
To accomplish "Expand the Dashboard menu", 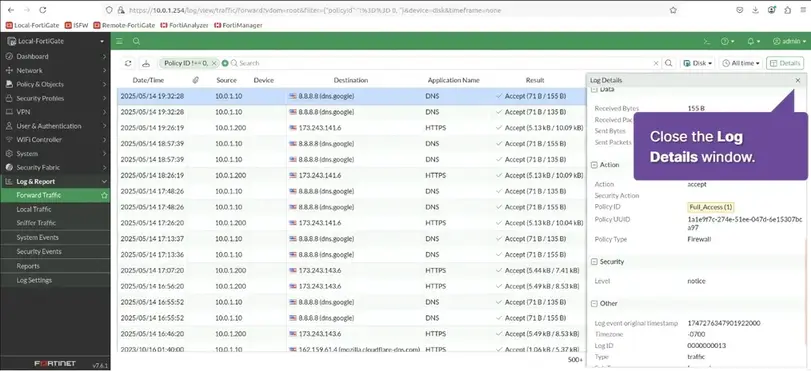I will [55, 56].
